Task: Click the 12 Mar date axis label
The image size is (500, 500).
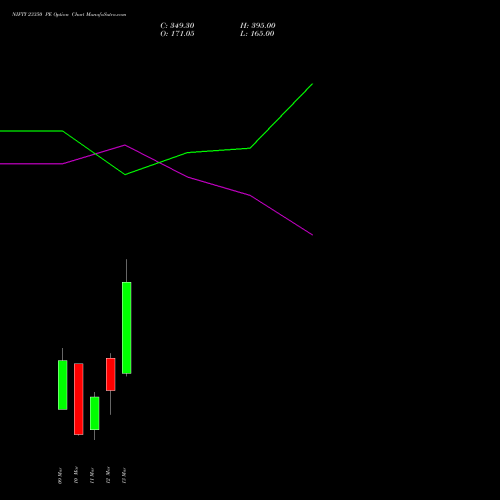Action: point(108,475)
